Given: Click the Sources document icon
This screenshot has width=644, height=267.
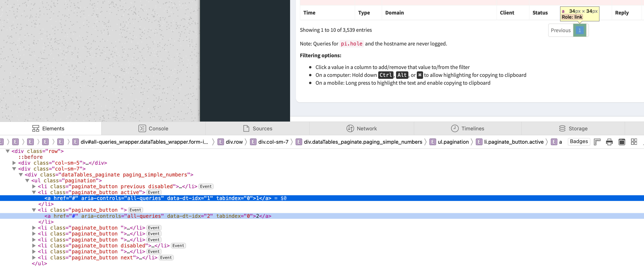Looking at the screenshot, I should click(246, 128).
